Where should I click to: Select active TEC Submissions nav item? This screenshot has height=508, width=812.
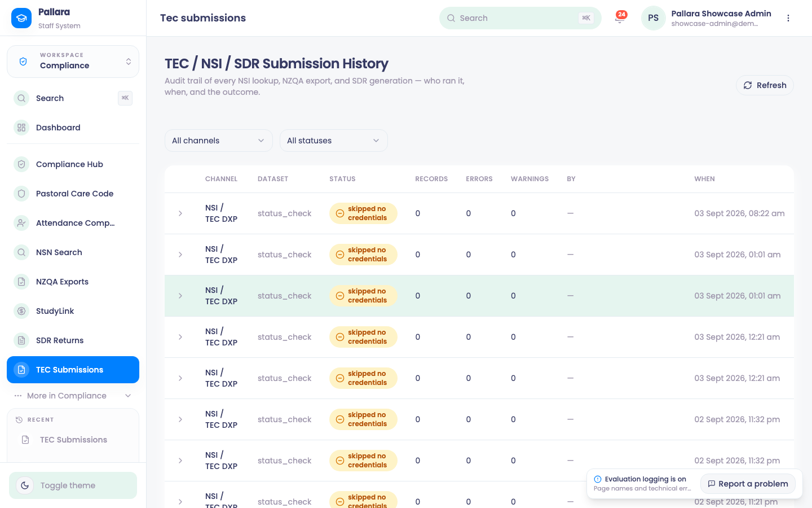click(73, 370)
